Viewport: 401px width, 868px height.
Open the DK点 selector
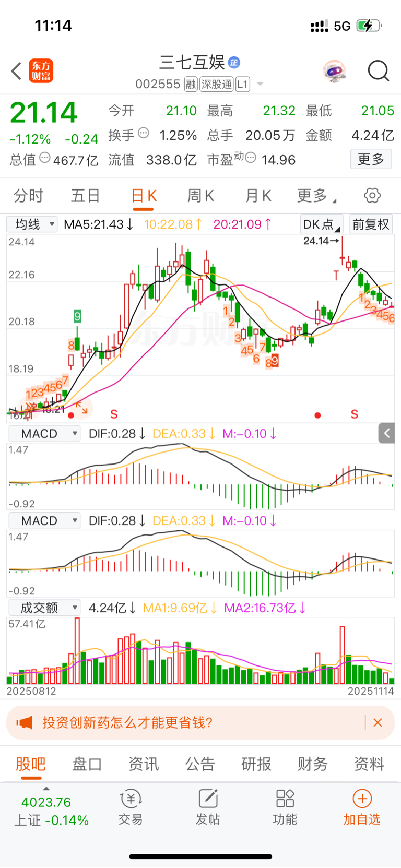click(322, 224)
